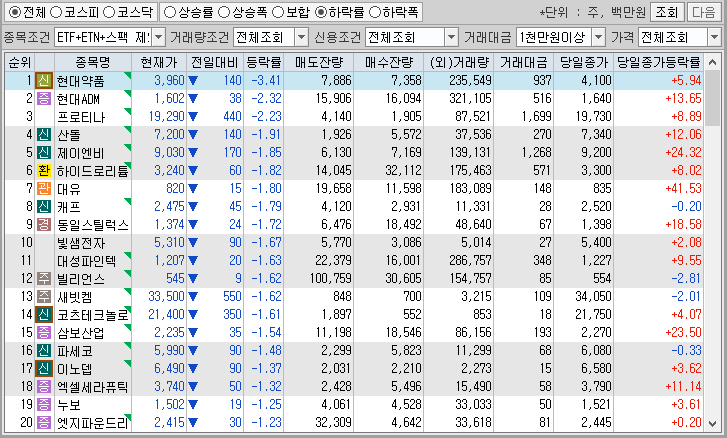Open the 신용조건 dropdown arrow

click(x=451, y=37)
